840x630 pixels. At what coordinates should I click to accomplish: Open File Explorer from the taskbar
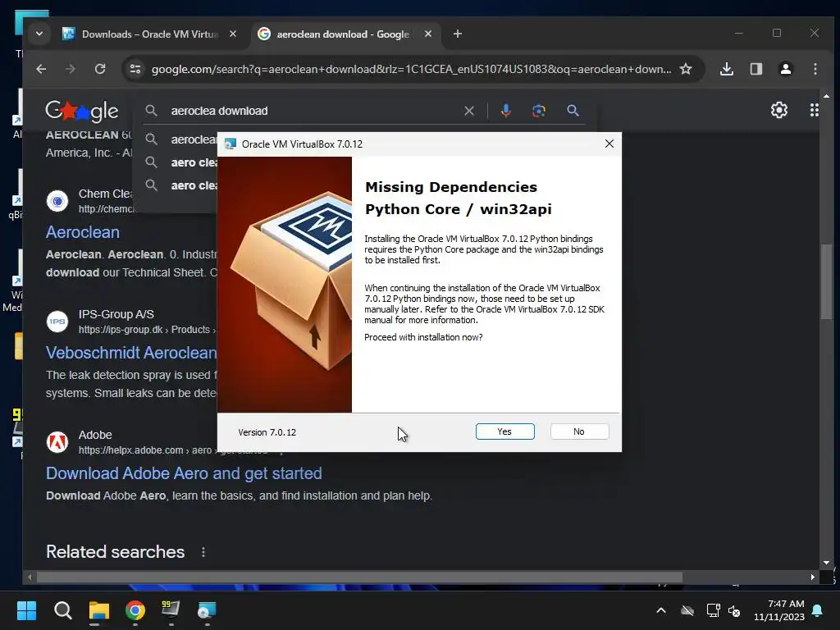pyautogui.click(x=99, y=610)
